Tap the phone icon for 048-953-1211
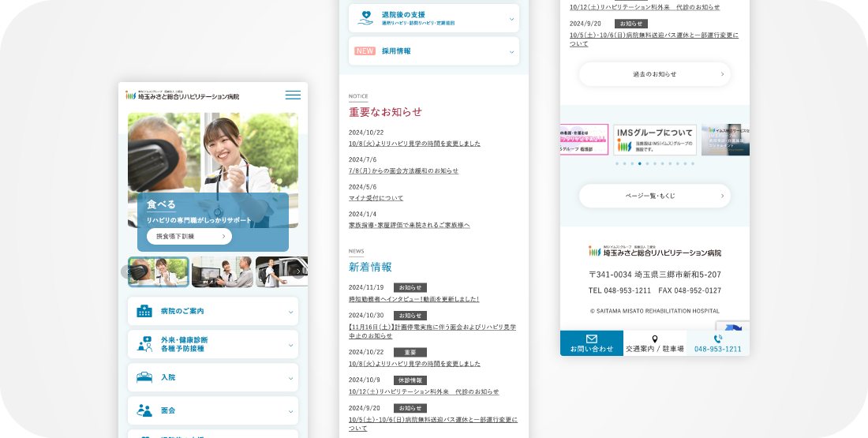This screenshot has width=868, height=438. point(717,339)
